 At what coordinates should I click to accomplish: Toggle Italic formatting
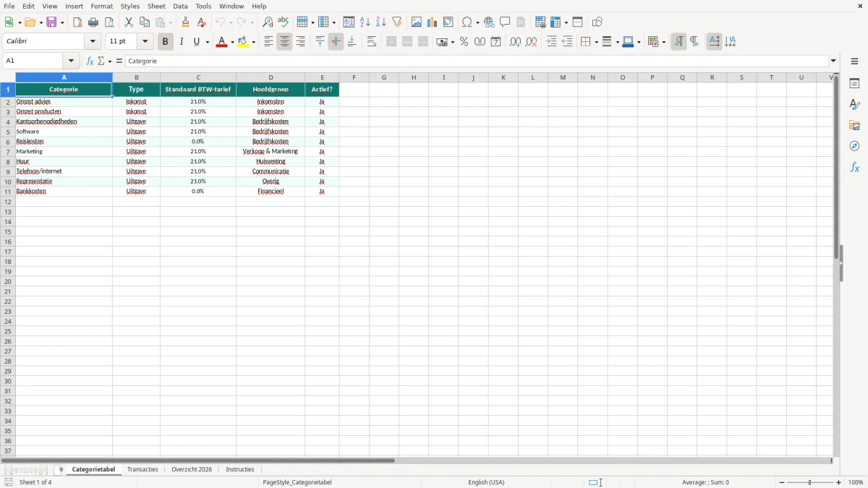[181, 42]
